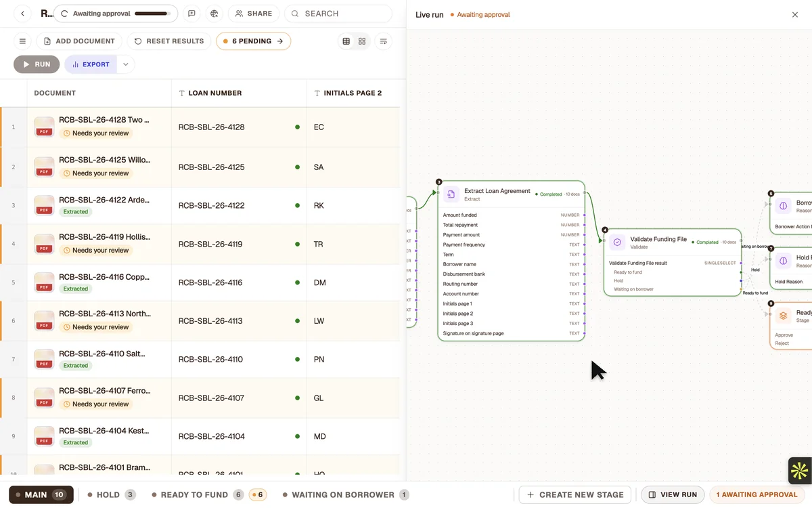Open the yellow asterisk assistant icon
The height and width of the screenshot is (508, 812).
tap(799, 471)
